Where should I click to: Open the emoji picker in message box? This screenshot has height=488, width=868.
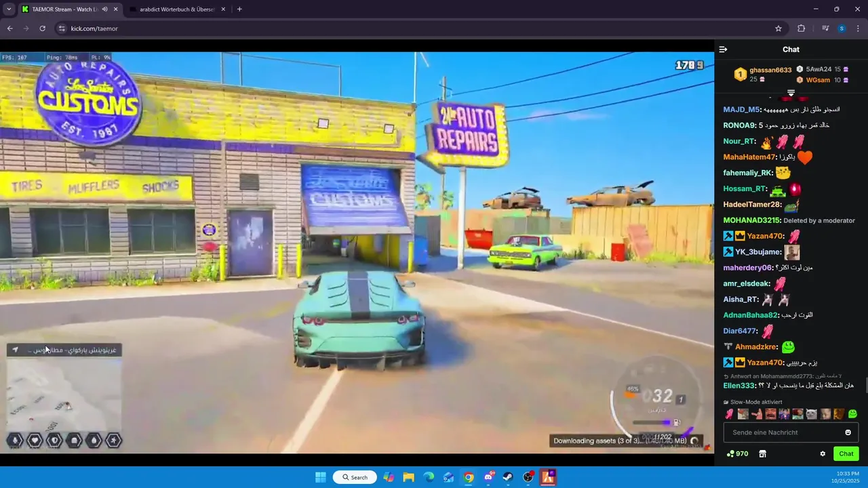(x=848, y=432)
